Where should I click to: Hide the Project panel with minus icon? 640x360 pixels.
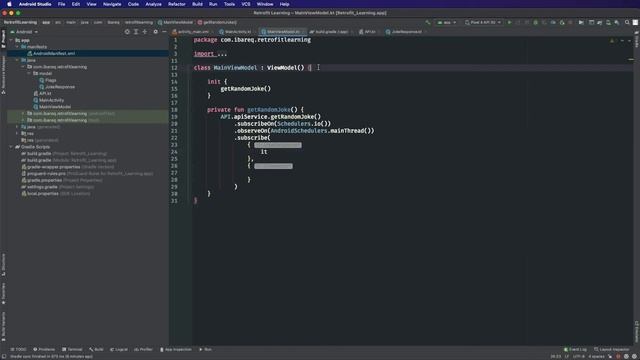164,32
